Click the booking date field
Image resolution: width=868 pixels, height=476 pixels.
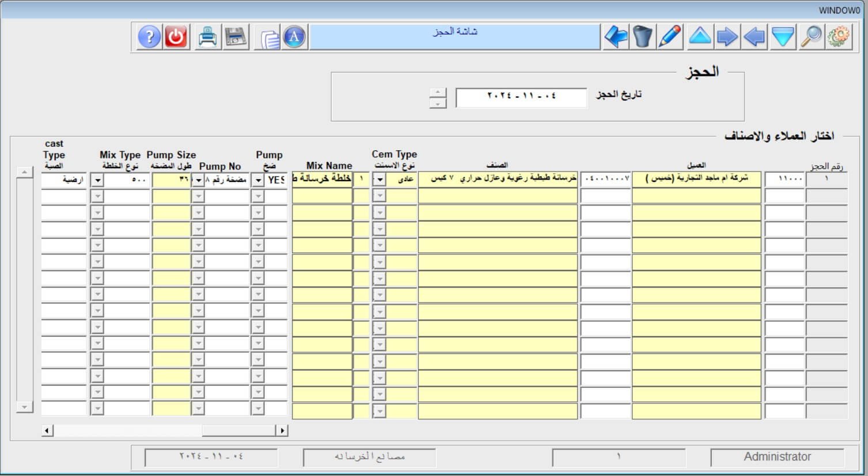tap(521, 97)
